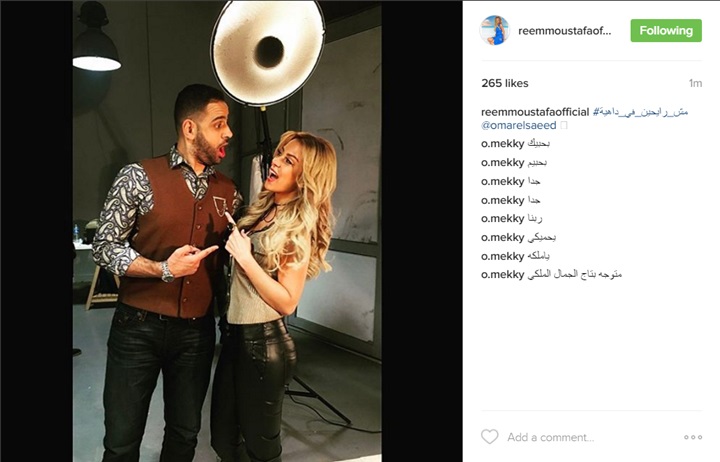Open o.mekky profile from second comment
The image size is (720, 462).
(x=502, y=163)
